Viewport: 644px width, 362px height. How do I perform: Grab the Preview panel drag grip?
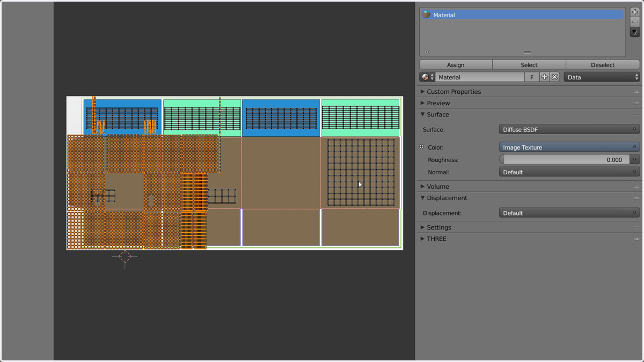pos(636,103)
